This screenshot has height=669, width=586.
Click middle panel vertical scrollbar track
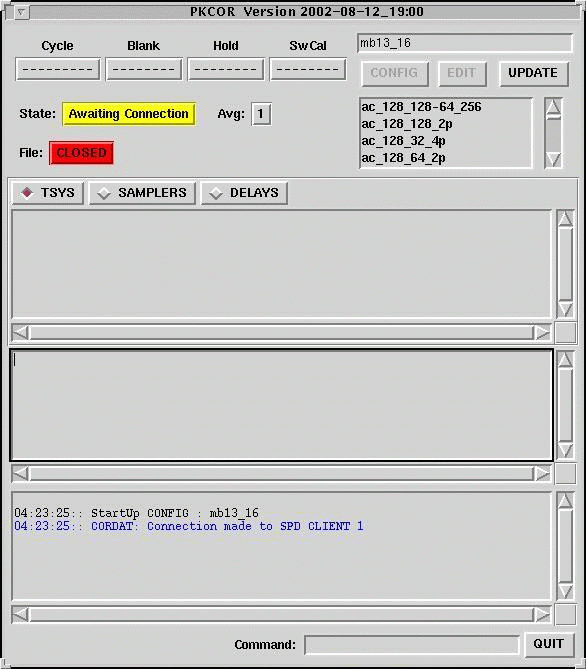click(x=566, y=405)
